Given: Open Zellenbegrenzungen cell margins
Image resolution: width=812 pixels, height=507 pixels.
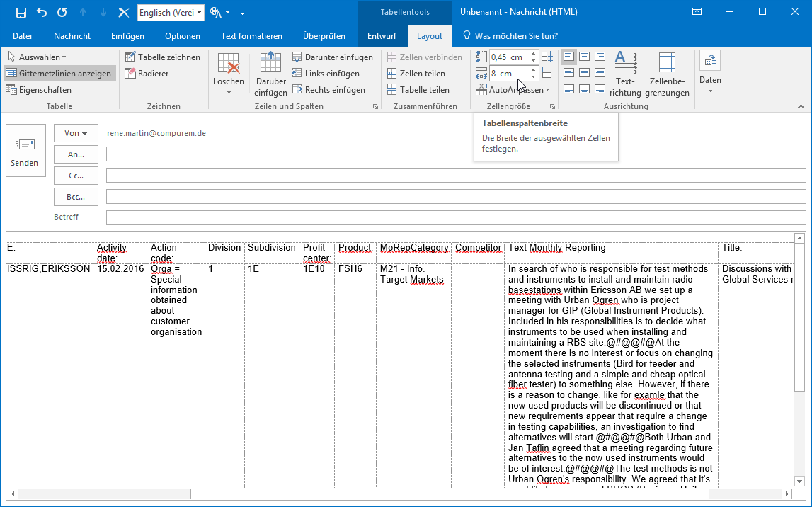Looking at the screenshot, I should 666,74.
